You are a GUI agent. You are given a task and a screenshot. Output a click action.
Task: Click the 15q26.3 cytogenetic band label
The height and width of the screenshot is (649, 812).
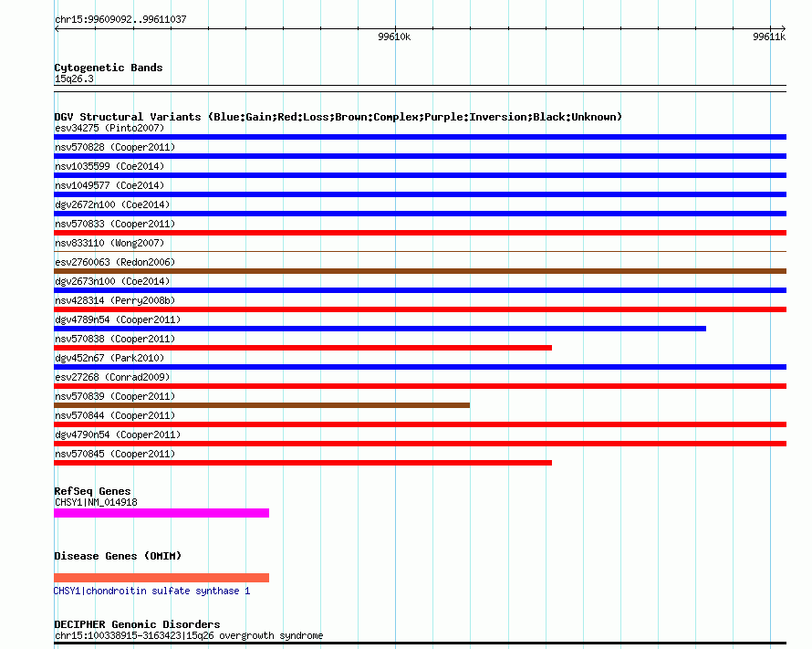(74, 79)
